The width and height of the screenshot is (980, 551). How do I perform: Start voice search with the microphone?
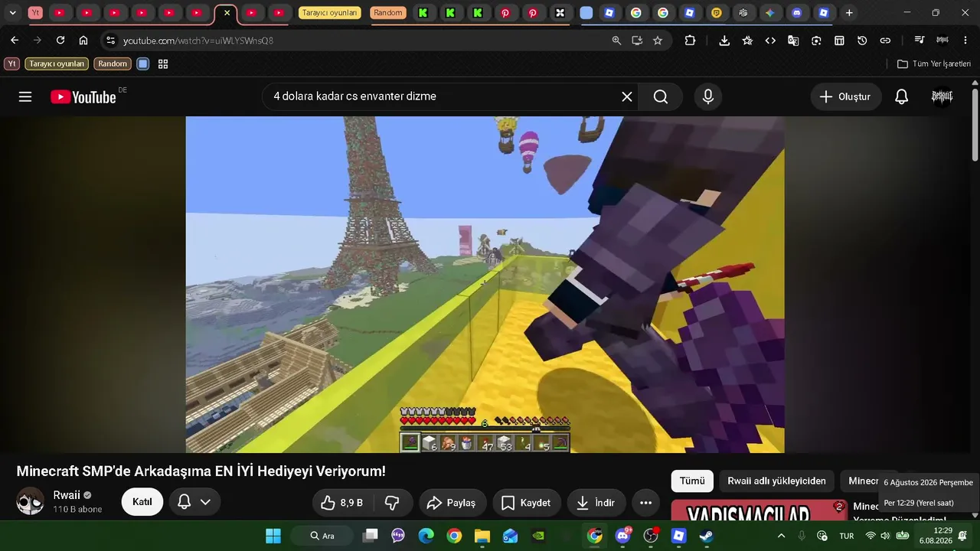(708, 97)
